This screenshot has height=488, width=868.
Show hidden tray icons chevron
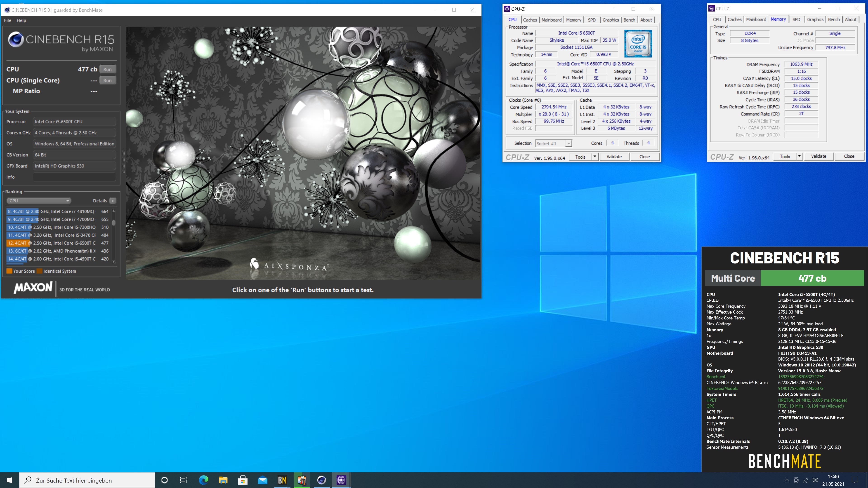786,480
